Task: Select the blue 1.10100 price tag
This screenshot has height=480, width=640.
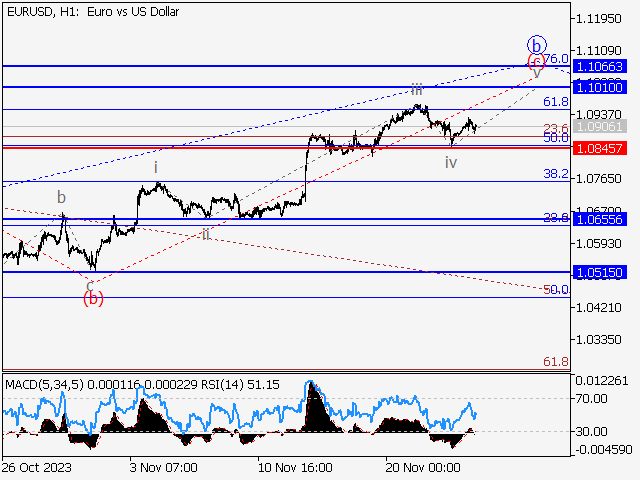Action: [600, 87]
